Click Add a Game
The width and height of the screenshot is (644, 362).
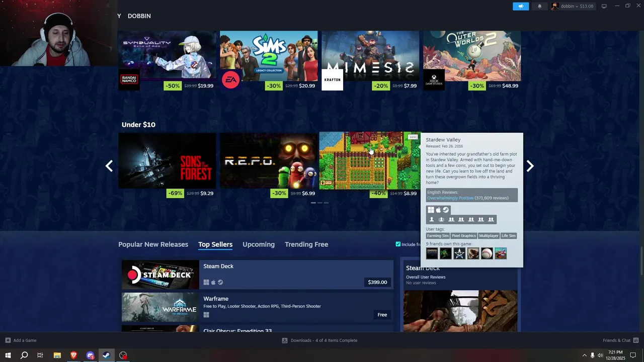tap(21, 340)
